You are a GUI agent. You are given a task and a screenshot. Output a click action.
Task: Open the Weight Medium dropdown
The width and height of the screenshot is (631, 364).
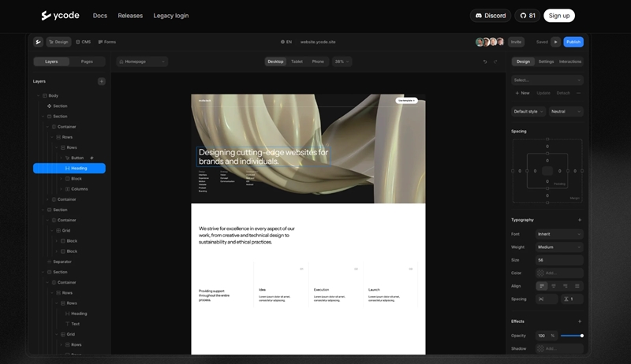tap(559, 247)
